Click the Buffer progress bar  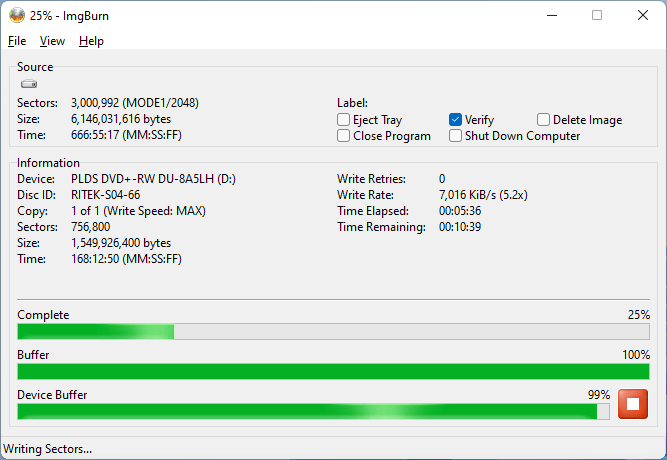pyautogui.click(x=333, y=372)
